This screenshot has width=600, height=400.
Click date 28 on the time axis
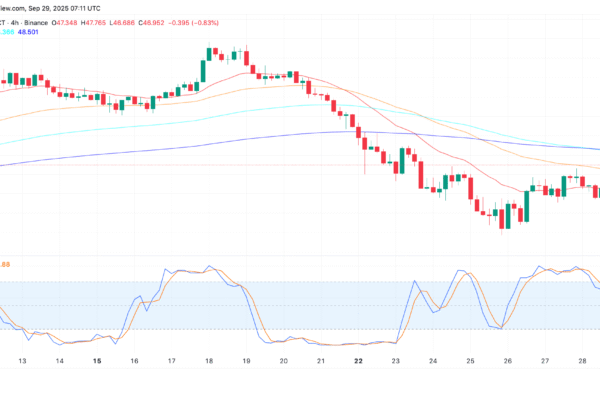[581, 360]
